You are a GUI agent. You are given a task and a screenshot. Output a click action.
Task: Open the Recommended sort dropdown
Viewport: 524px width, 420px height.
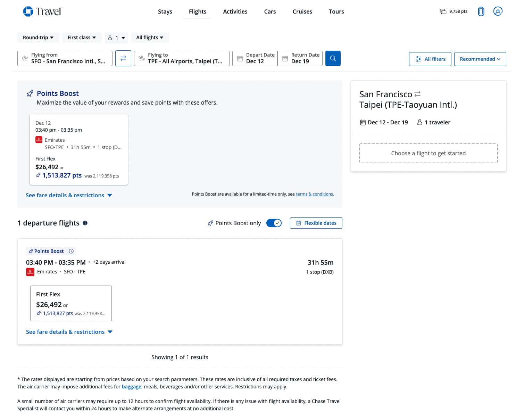(480, 59)
